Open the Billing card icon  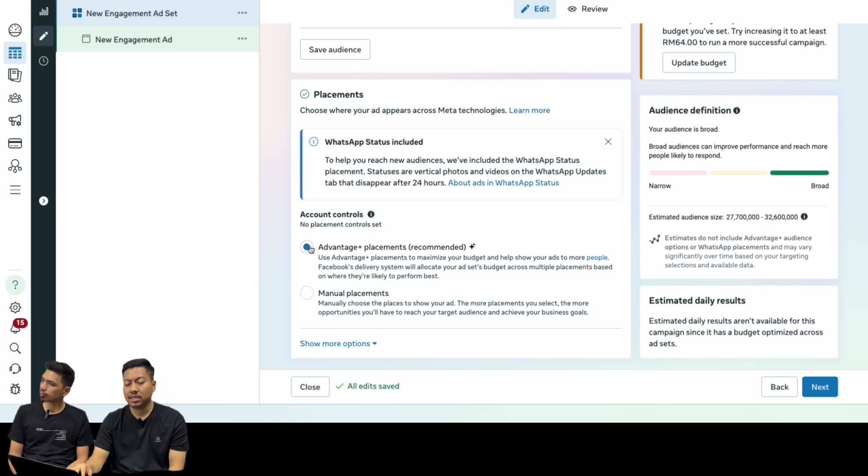(15, 143)
